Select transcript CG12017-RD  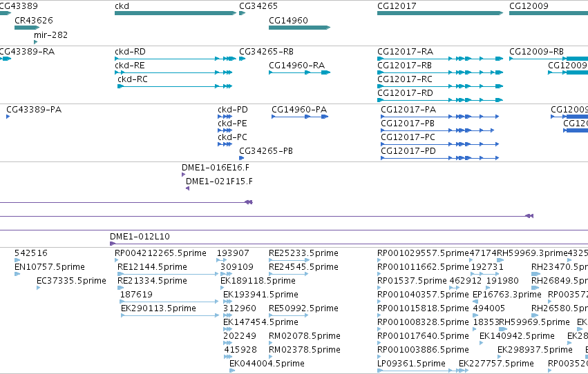(440, 100)
